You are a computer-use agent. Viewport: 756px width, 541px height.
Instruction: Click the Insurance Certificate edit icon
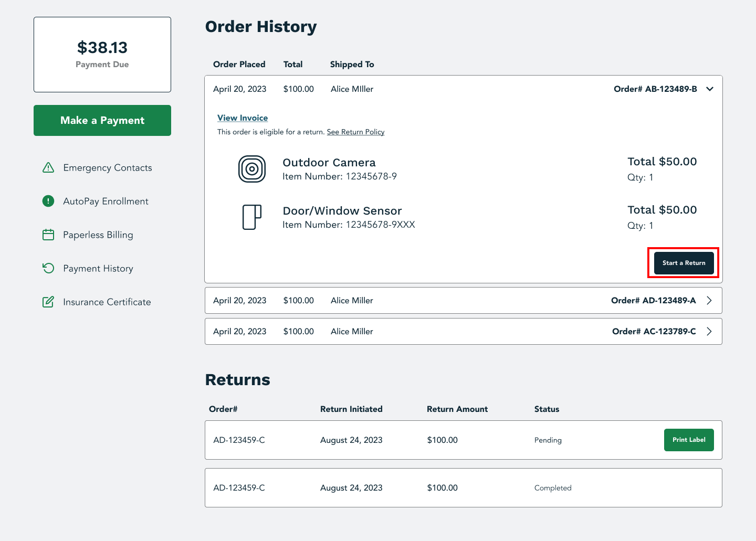click(48, 302)
